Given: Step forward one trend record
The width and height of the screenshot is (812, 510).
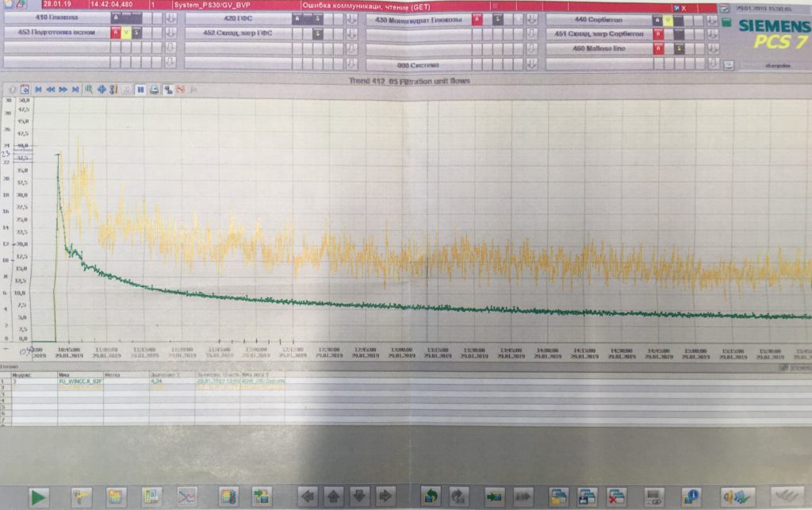Looking at the screenshot, I should [63, 90].
